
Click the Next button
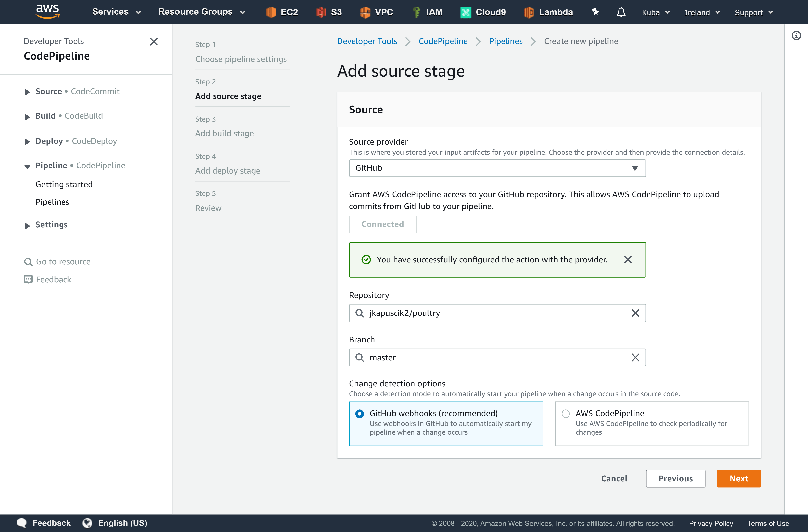(739, 478)
